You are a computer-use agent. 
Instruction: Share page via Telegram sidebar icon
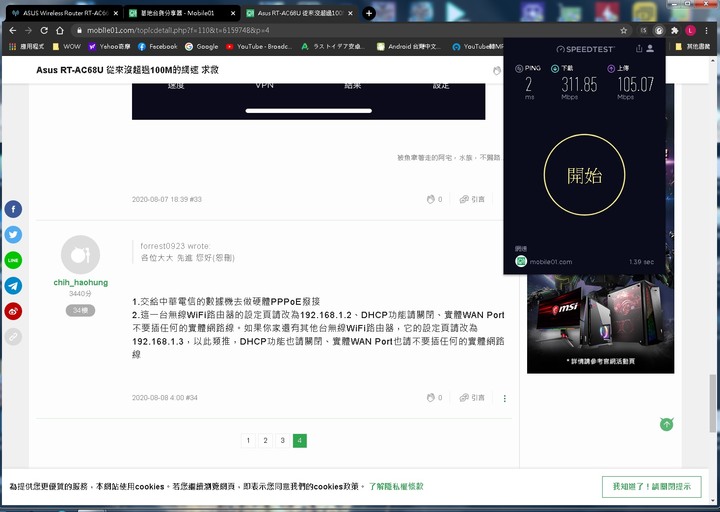[13, 286]
